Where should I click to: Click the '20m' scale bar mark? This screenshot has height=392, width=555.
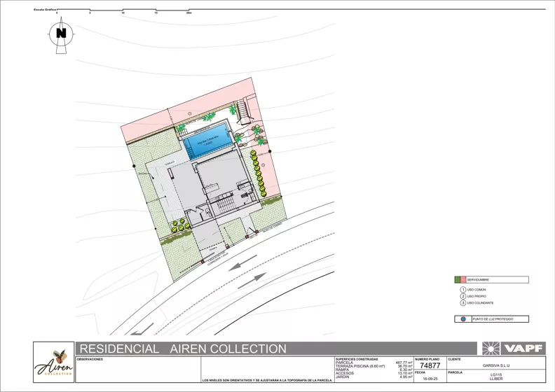click(x=189, y=13)
